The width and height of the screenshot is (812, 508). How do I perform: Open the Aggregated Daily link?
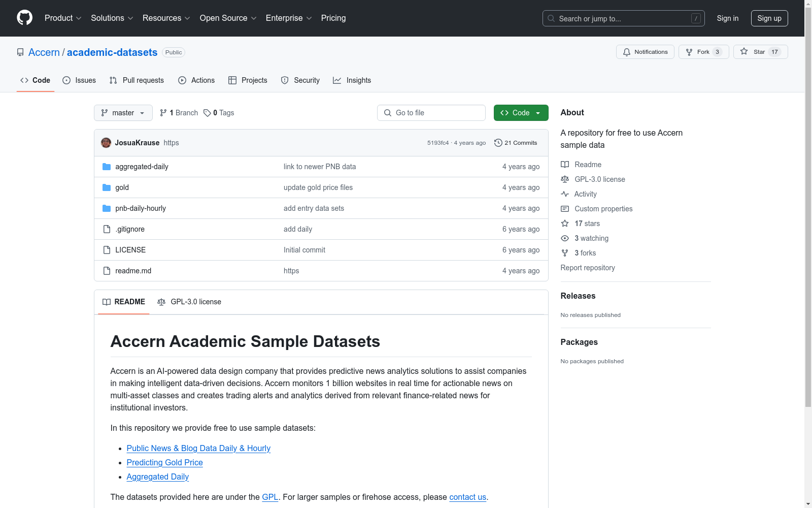tap(157, 477)
